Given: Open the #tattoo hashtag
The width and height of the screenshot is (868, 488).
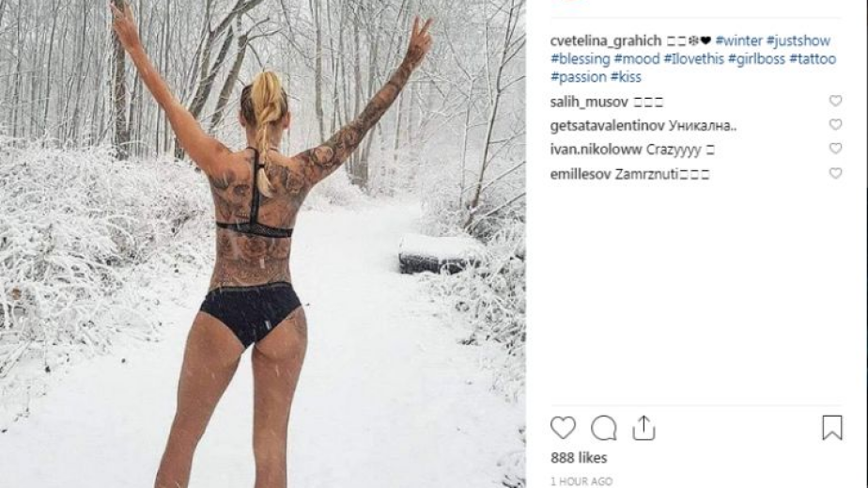Looking at the screenshot, I should coord(813,58).
